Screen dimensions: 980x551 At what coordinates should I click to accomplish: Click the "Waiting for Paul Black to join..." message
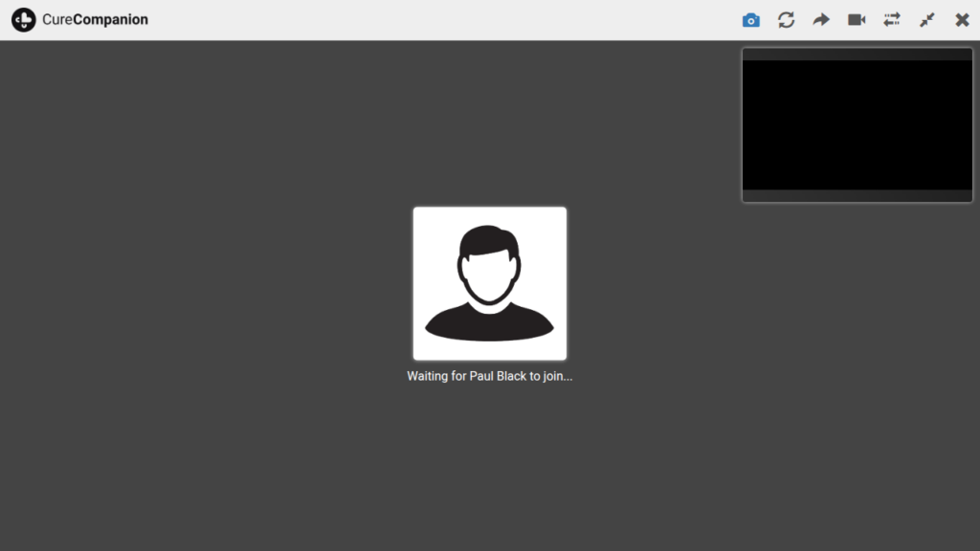[x=489, y=376]
